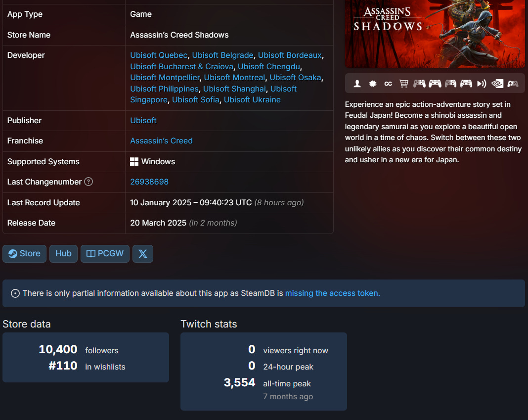Click the partial controller support gamepad icon

(513, 84)
